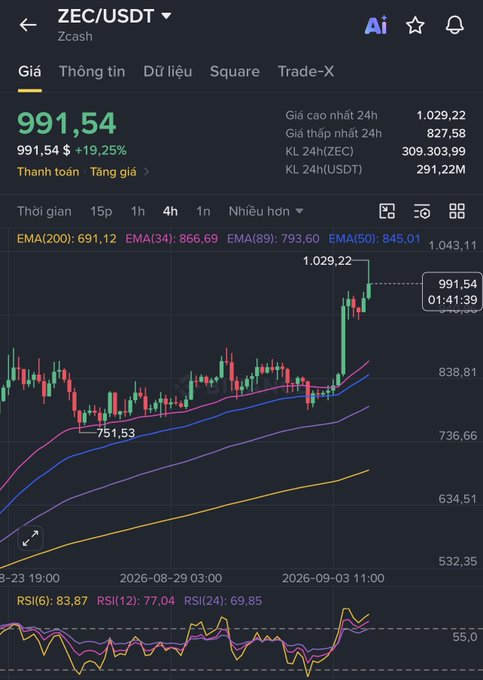Tap the RSI(24): 69,85 label
483x680 pixels.
[x=223, y=601]
